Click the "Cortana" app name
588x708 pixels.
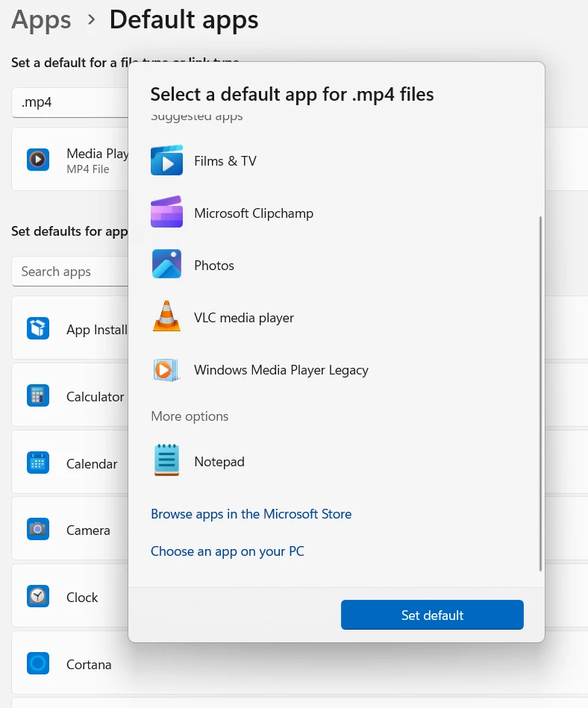89,665
